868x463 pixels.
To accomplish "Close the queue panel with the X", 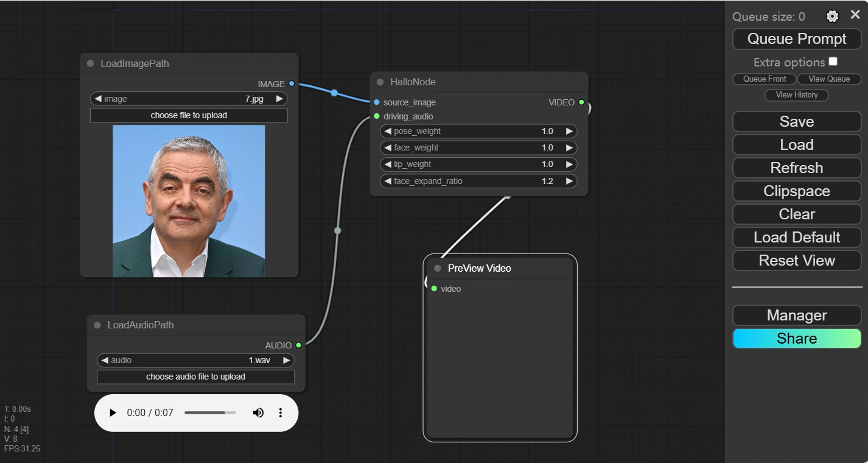I will click(855, 15).
